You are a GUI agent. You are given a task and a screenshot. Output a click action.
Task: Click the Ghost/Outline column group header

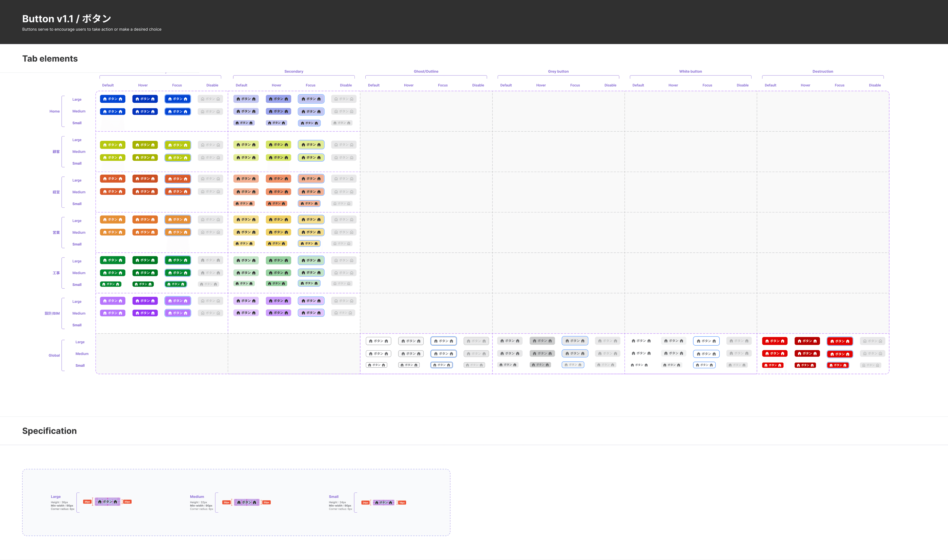[x=426, y=71]
